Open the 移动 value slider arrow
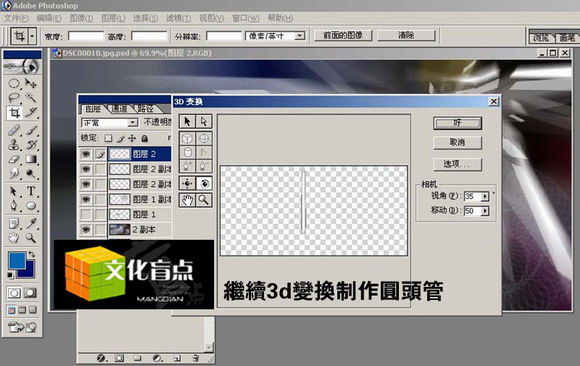 [x=485, y=211]
